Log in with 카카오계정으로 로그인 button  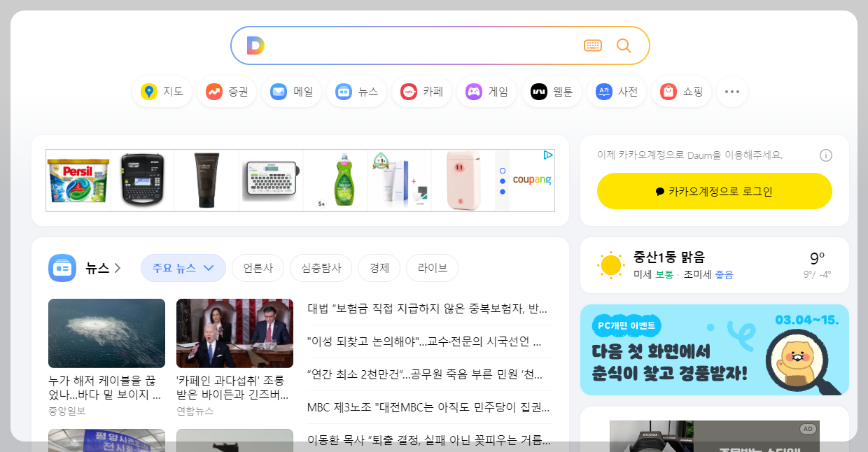(715, 191)
